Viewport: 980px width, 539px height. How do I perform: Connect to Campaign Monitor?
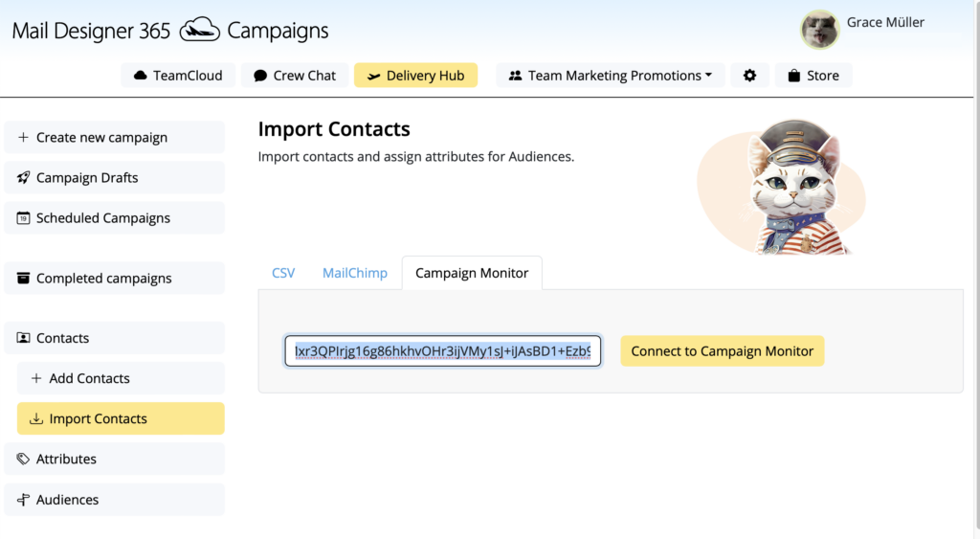[722, 350]
